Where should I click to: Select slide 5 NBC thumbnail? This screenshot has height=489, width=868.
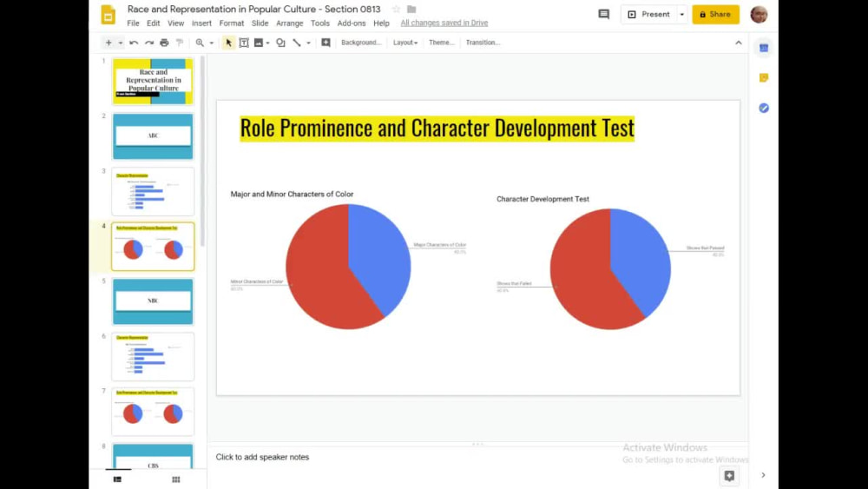pos(154,301)
